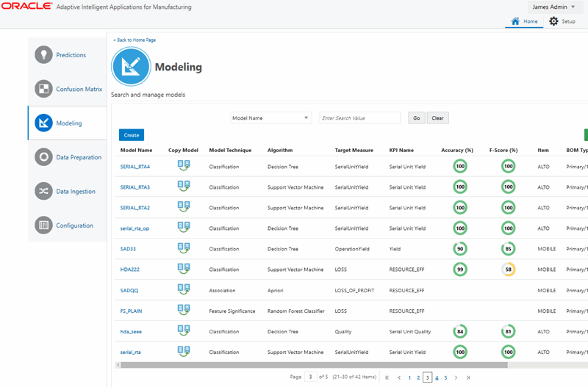588x387 pixels.
Task: Open Configuration sidebar icon
Action: pyautogui.click(x=44, y=225)
